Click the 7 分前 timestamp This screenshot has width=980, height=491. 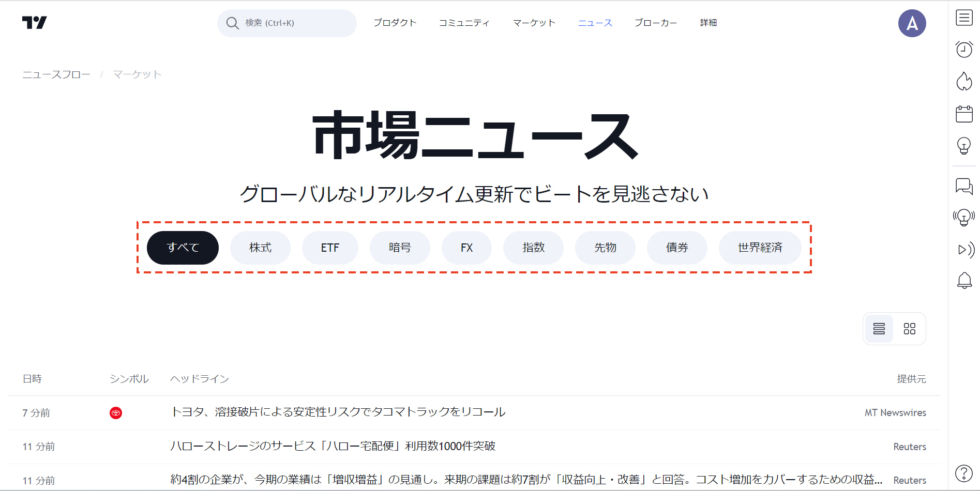[x=36, y=413]
